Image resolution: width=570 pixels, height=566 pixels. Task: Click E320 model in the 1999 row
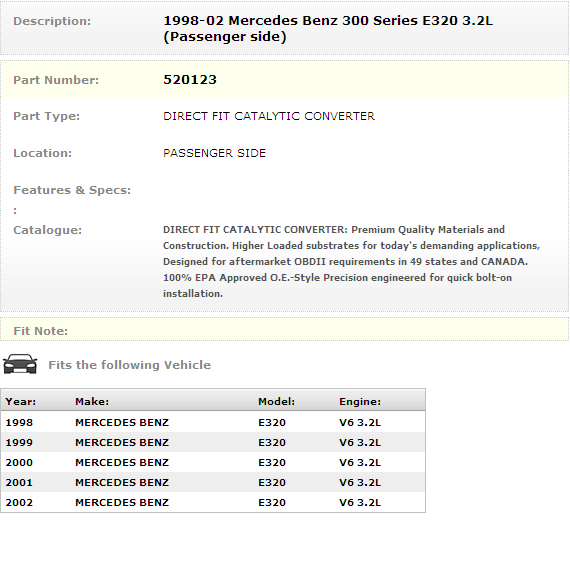pyautogui.click(x=272, y=442)
